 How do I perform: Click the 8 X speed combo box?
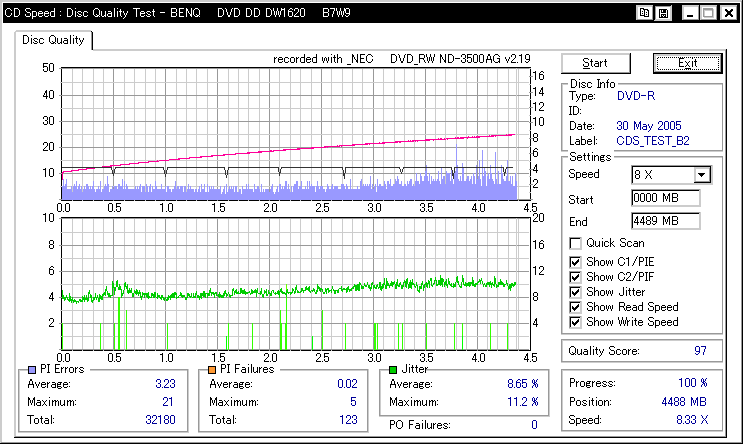tap(671, 175)
